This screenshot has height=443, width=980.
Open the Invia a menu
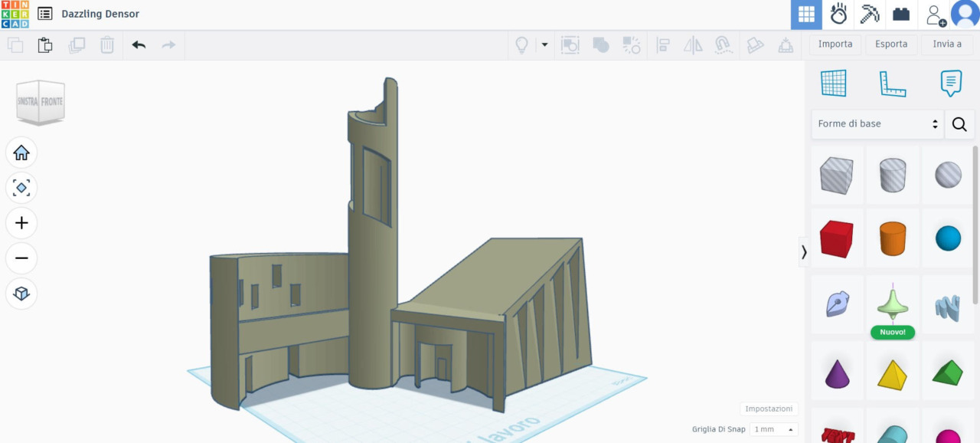point(947,44)
